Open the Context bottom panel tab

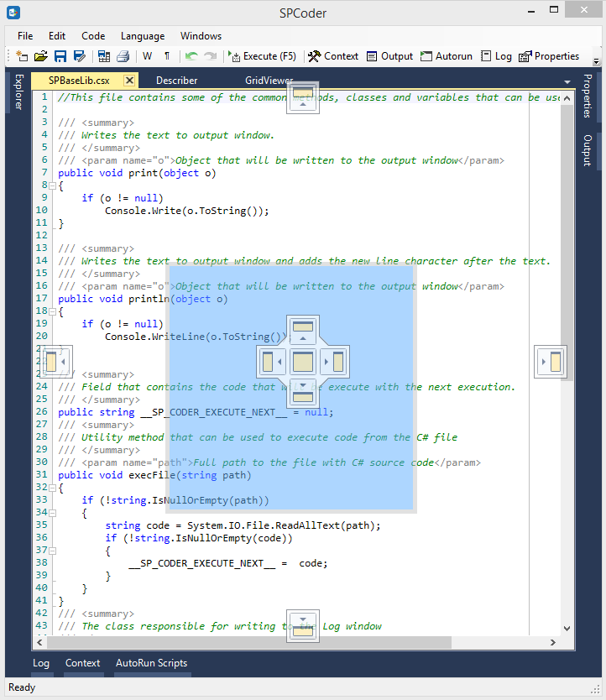pyautogui.click(x=82, y=663)
